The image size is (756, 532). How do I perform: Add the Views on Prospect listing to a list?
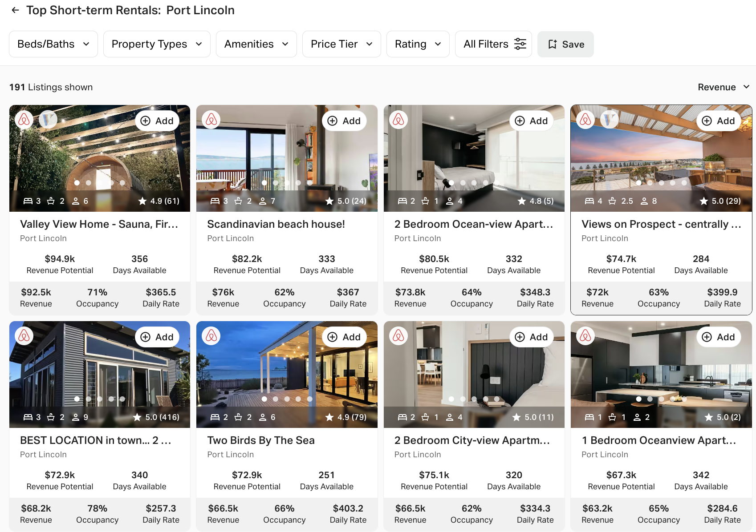coord(719,121)
